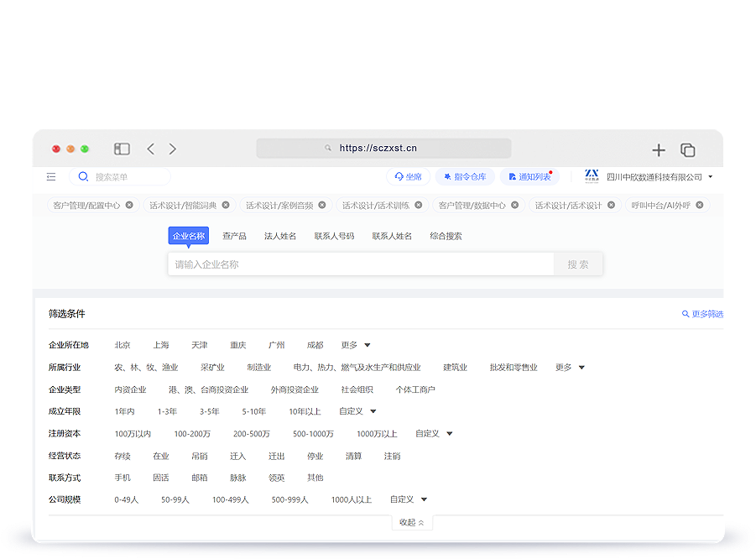The height and width of the screenshot is (559, 756).
Task: Open a new tab with plus icon
Action: (x=659, y=149)
